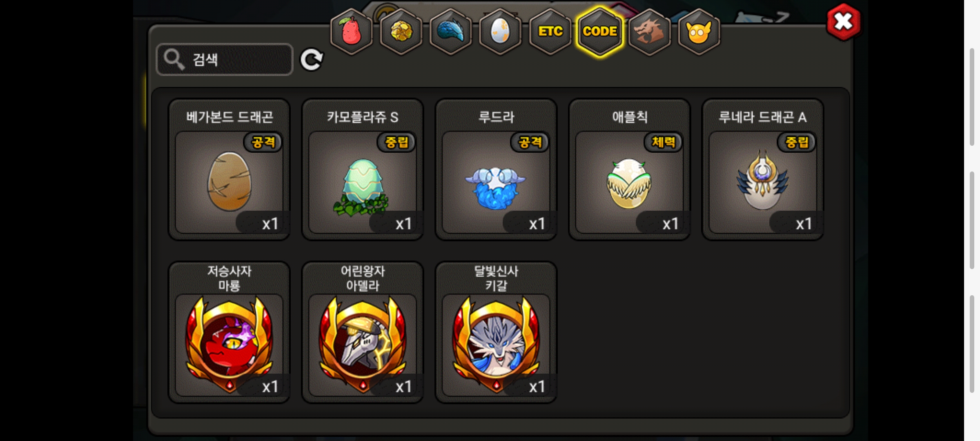Click the magnifying glass search icon
This screenshot has height=441, width=980.
(x=174, y=60)
